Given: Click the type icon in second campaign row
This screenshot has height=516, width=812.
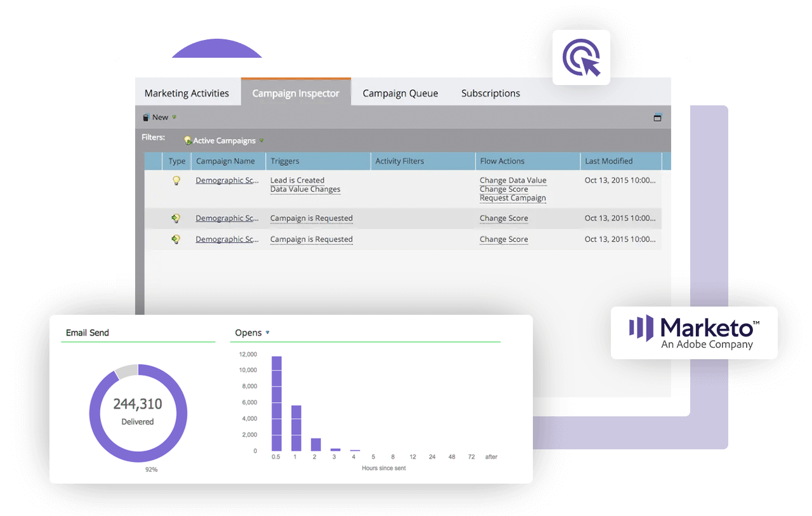Looking at the screenshot, I should point(176,218).
